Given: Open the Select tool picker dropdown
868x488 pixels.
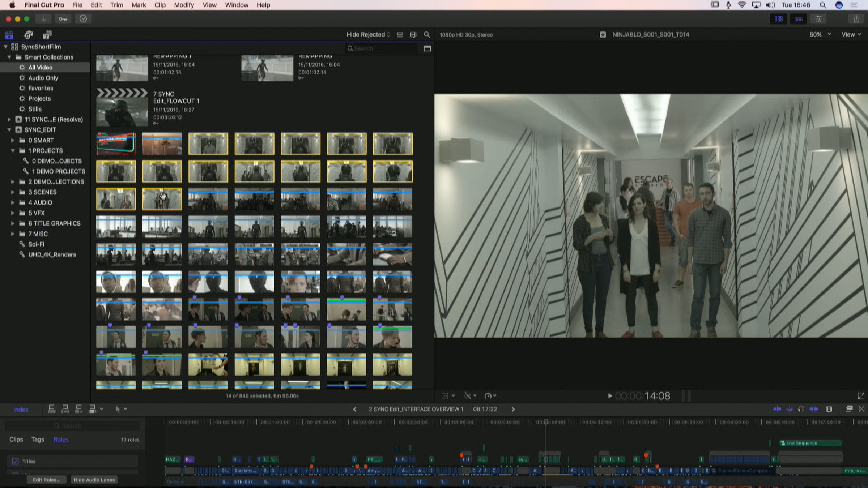Looking at the screenshot, I should point(121,409).
